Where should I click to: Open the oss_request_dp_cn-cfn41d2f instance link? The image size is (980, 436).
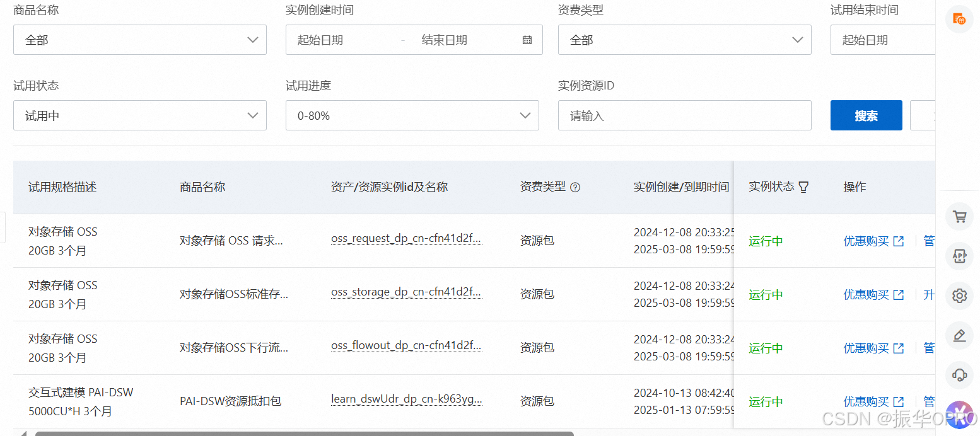[x=407, y=239]
